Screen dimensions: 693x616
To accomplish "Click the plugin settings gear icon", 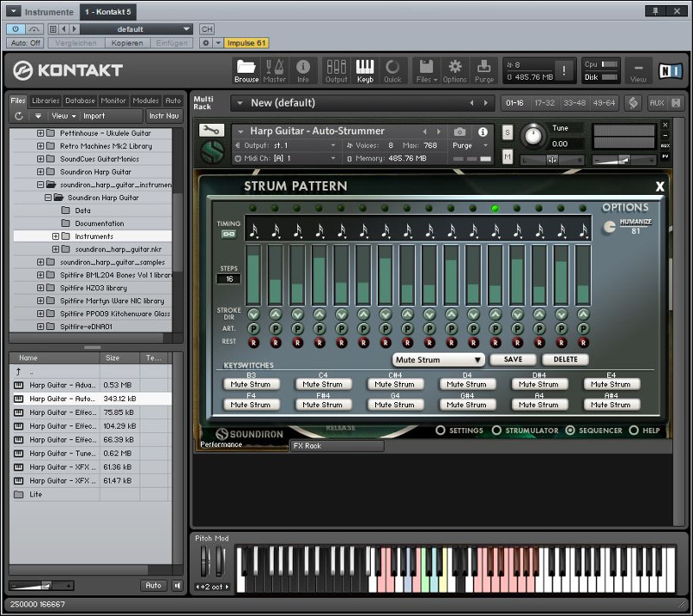I will click(206, 42).
